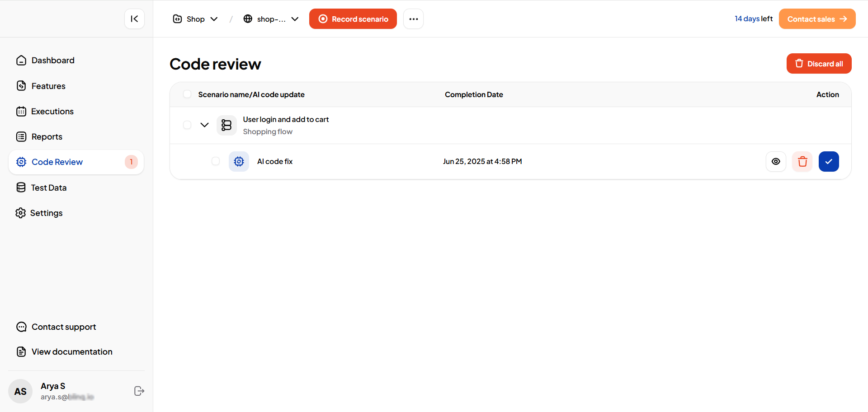Check the User login and add to cart checkbox
The image size is (868, 412).
tap(187, 125)
